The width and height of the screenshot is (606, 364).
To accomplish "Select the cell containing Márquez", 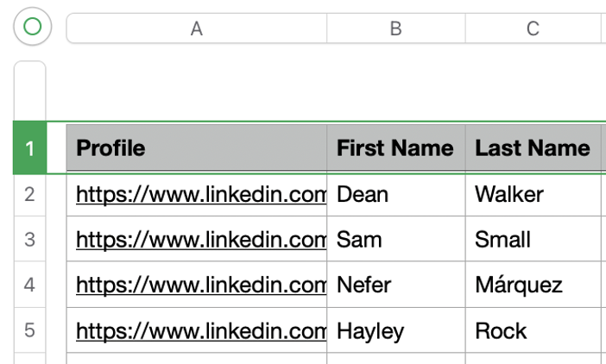I will (533, 285).
